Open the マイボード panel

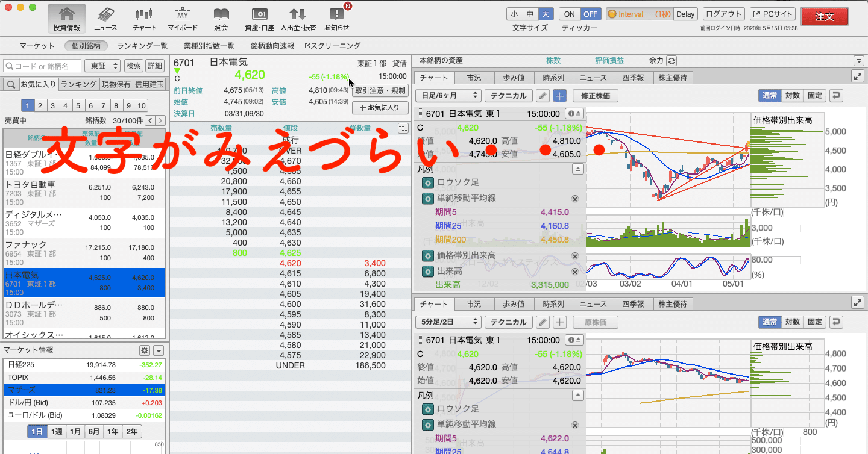click(x=182, y=17)
